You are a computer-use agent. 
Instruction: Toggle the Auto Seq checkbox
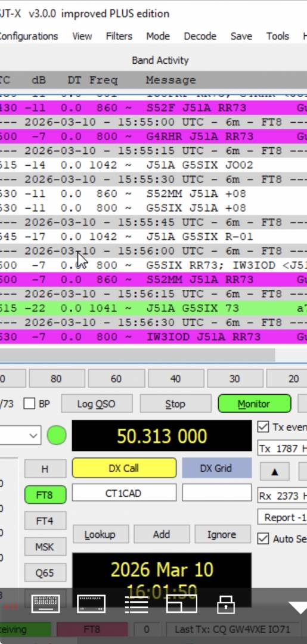tap(263, 538)
